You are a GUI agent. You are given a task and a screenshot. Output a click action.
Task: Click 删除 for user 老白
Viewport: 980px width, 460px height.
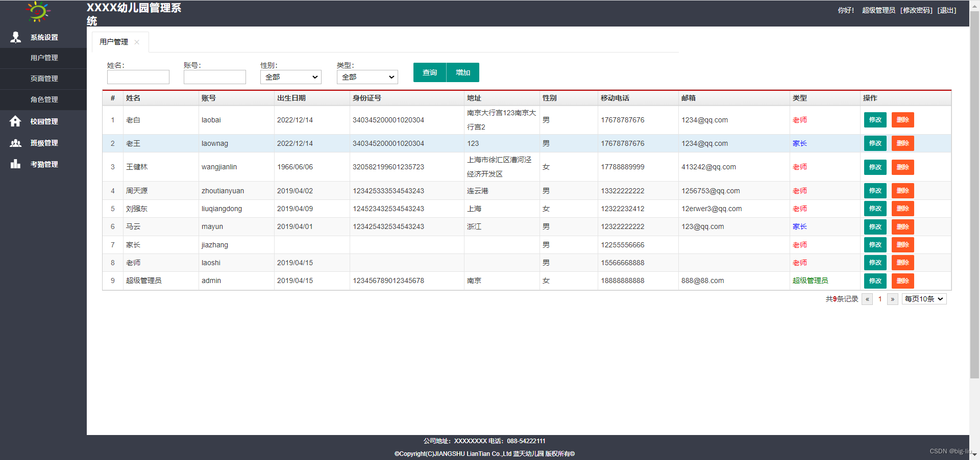click(x=903, y=120)
